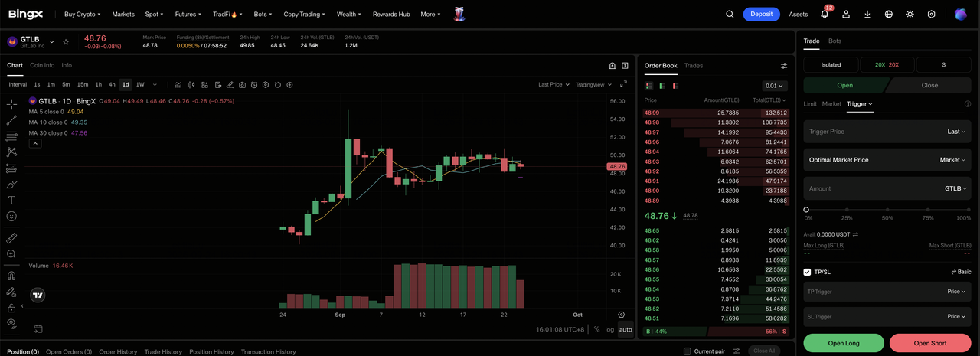Add GTLB to favorites star

pyautogui.click(x=66, y=41)
